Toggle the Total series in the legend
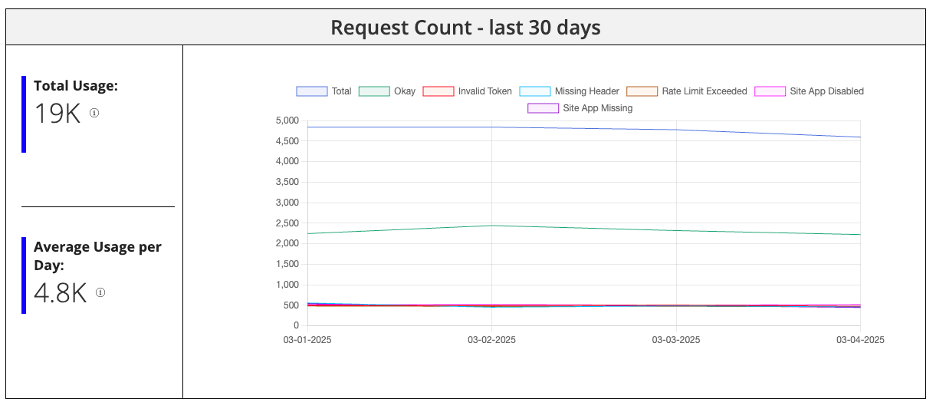 (x=324, y=91)
